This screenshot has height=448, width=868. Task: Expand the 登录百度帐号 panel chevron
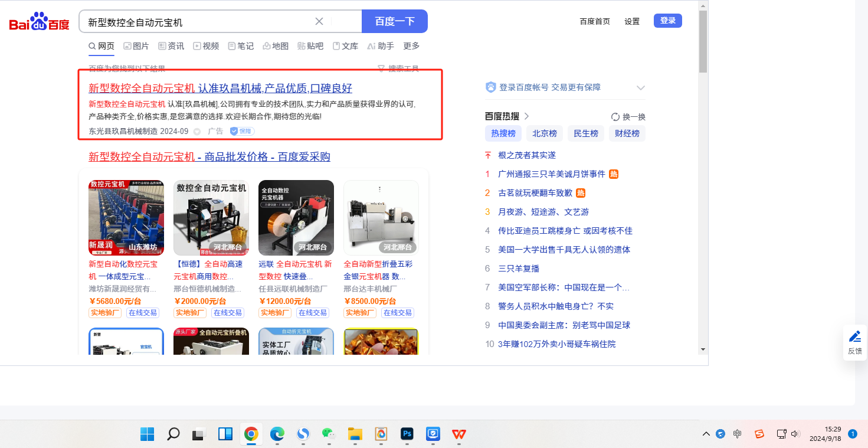[641, 88]
